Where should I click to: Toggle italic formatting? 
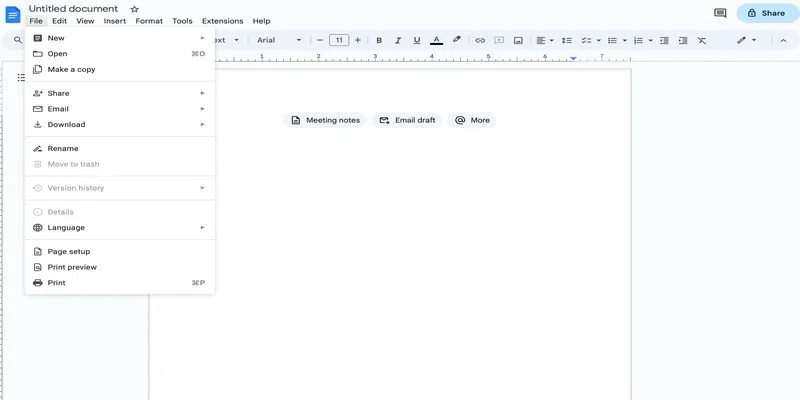398,40
